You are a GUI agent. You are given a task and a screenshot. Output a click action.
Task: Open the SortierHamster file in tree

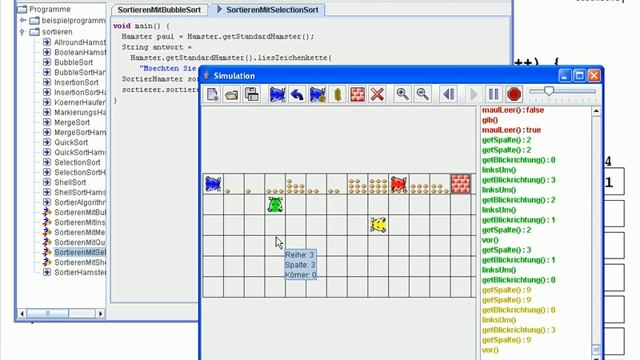(x=80, y=272)
